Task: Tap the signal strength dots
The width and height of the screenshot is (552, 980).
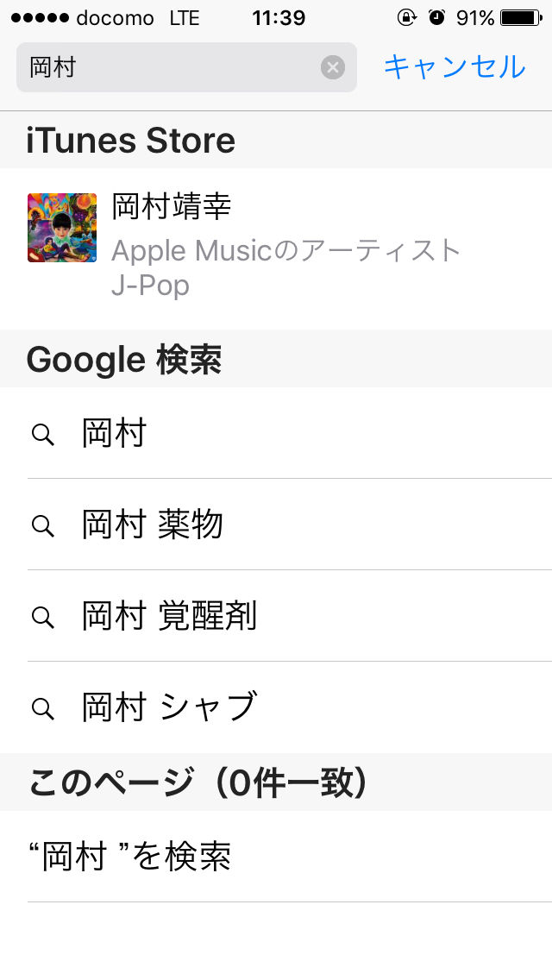Action: [40, 18]
